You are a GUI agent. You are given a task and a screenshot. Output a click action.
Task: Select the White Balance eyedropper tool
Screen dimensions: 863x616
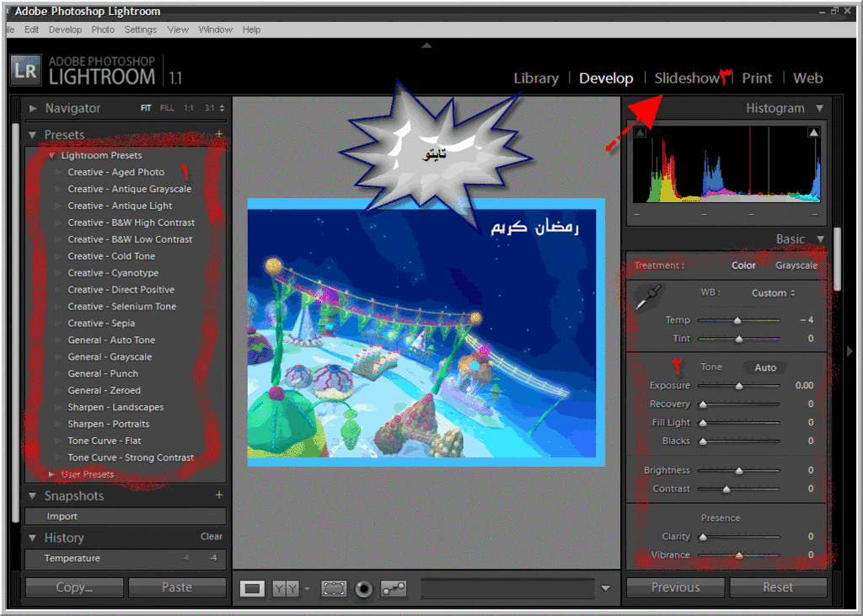tap(649, 296)
